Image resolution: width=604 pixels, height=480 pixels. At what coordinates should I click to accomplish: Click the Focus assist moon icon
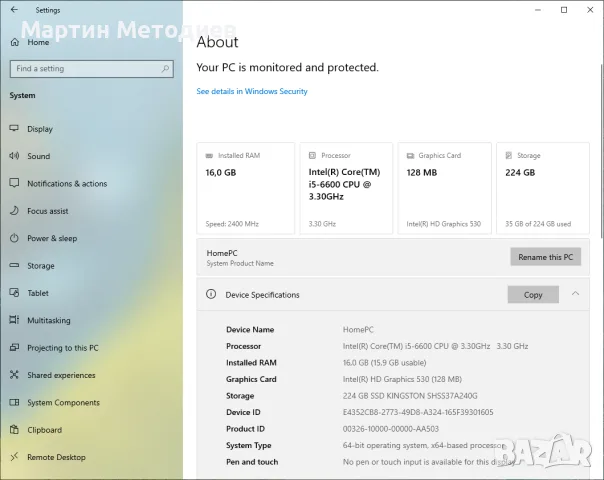coord(14,210)
